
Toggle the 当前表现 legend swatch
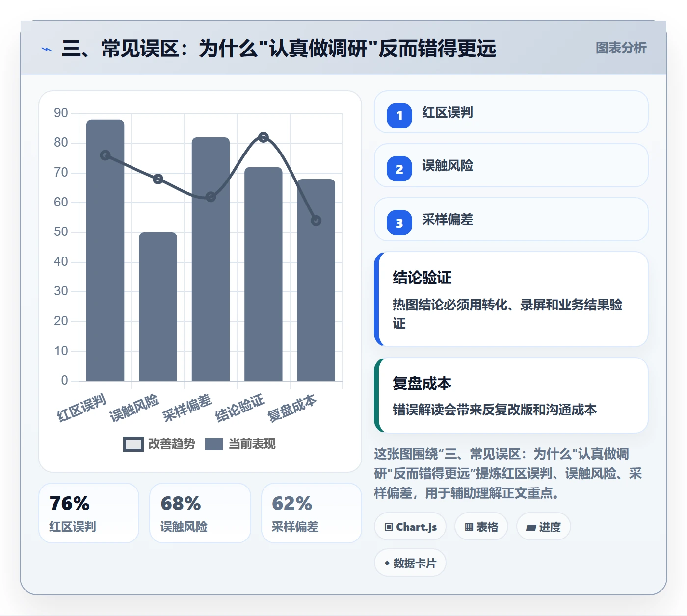pos(214,444)
